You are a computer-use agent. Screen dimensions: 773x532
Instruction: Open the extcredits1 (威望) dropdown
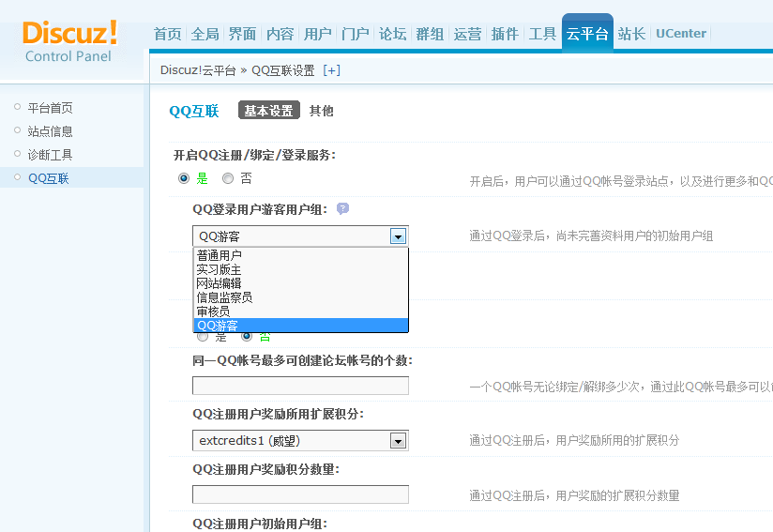(300, 440)
